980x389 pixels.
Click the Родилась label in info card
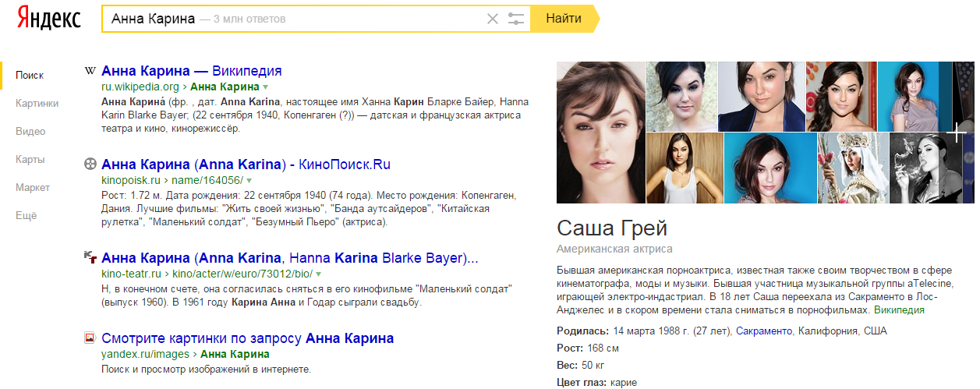[583, 331]
